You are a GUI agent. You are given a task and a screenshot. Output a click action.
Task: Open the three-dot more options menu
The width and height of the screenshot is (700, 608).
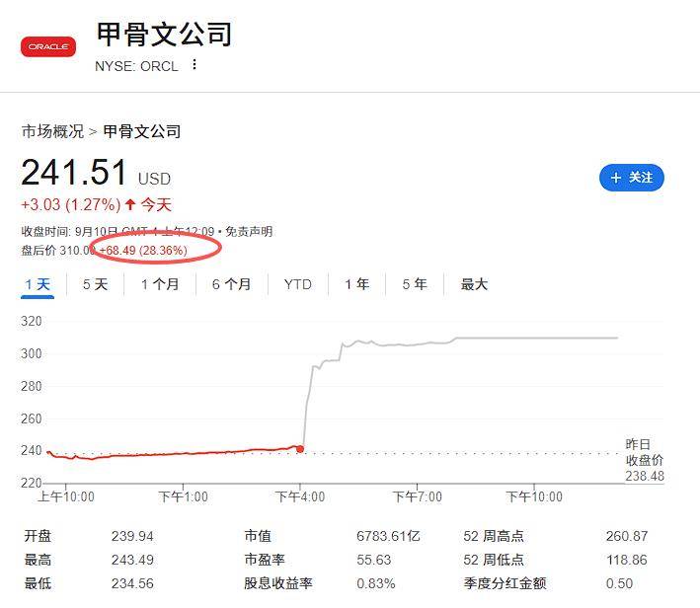(x=194, y=64)
